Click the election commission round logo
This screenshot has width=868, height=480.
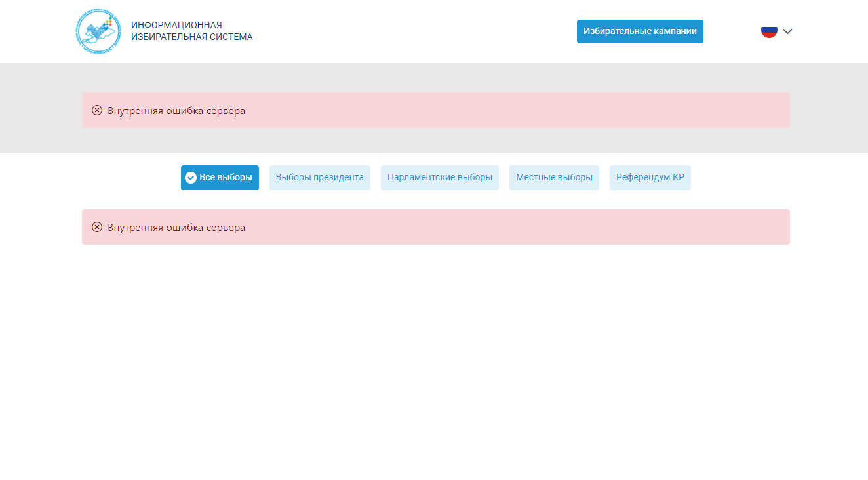click(x=98, y=31)
